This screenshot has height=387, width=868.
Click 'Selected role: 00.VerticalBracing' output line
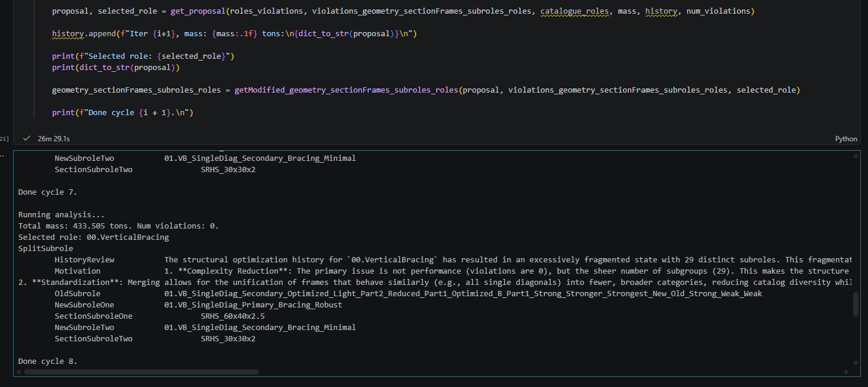coord(94,237)
